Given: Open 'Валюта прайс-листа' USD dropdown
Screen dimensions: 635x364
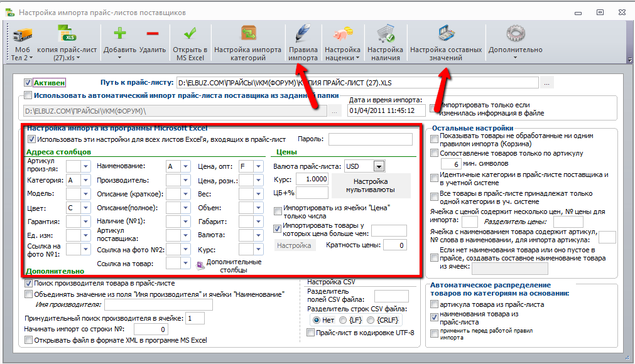Looking at the screenshot, I should (379, 166).
